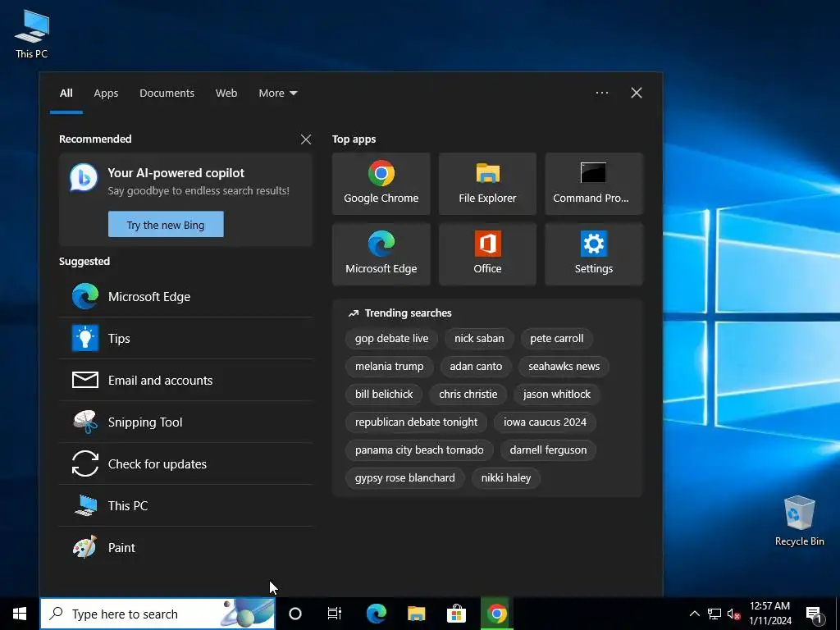The width and height of the screenshot is (840, 630).
Task: Open Task View on the taskbar
Action: pos(335,614)
